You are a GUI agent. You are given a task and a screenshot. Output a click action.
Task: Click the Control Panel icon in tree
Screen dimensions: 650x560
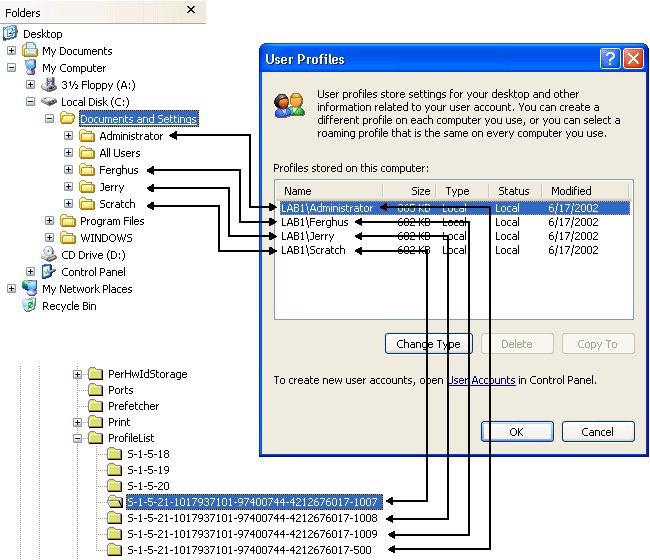click(x=49, y=272)
